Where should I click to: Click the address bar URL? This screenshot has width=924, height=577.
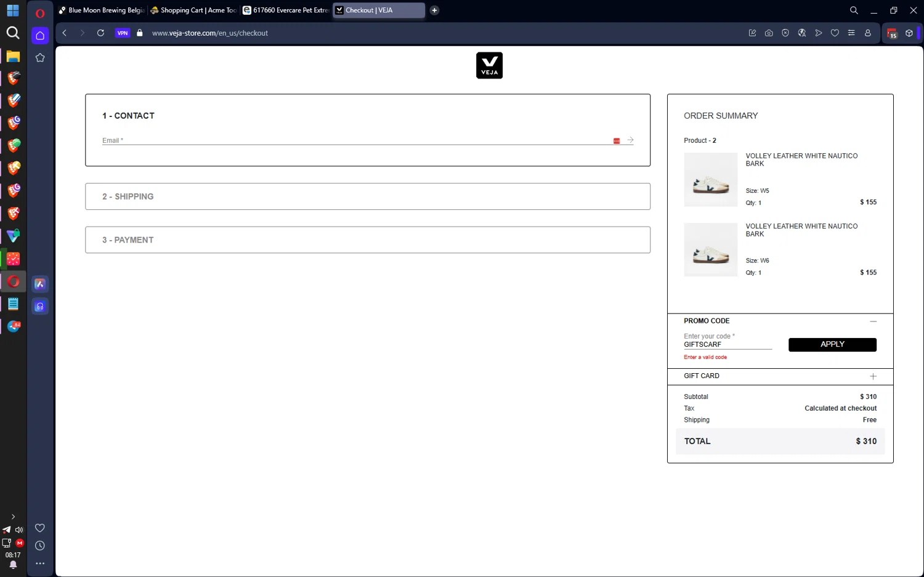point(210,33)
